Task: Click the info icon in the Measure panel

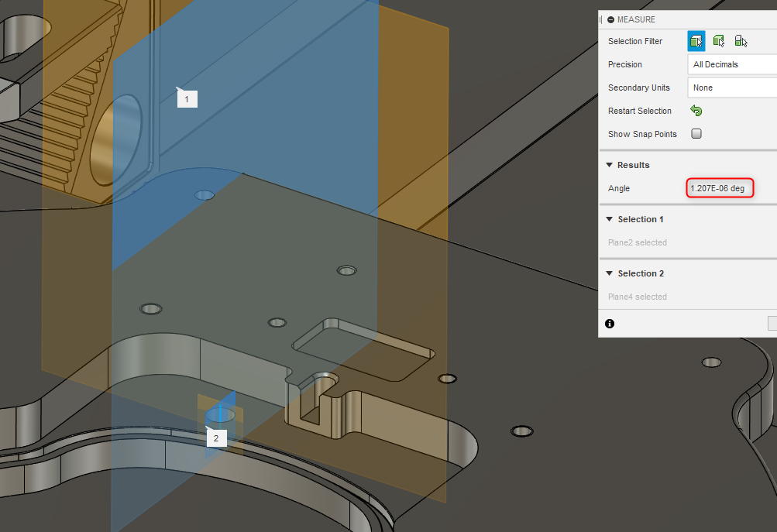Action: click(610, 324)
